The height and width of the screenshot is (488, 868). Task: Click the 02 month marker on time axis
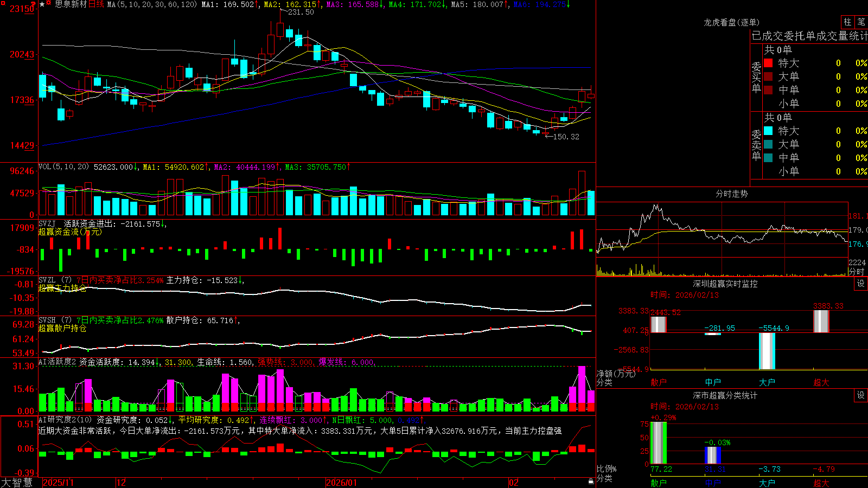point(514,483)
